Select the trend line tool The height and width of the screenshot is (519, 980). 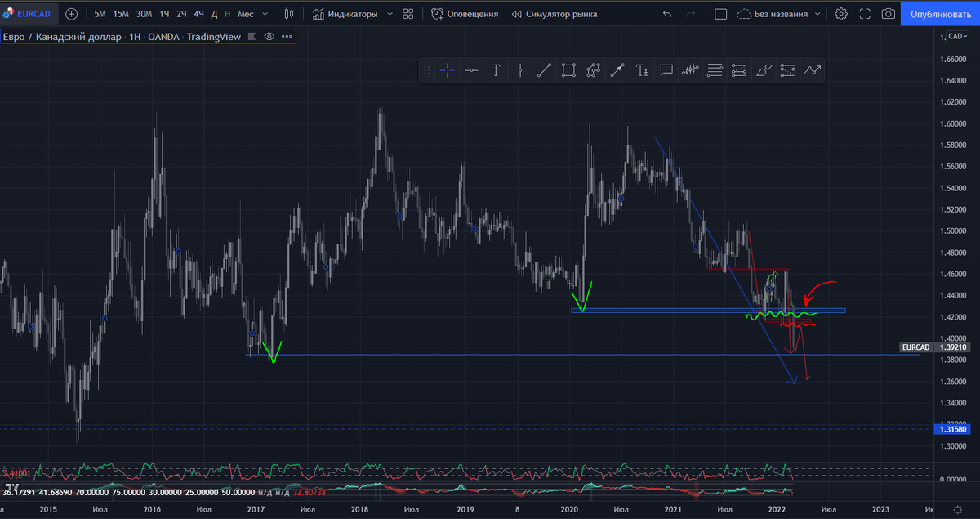545,70
